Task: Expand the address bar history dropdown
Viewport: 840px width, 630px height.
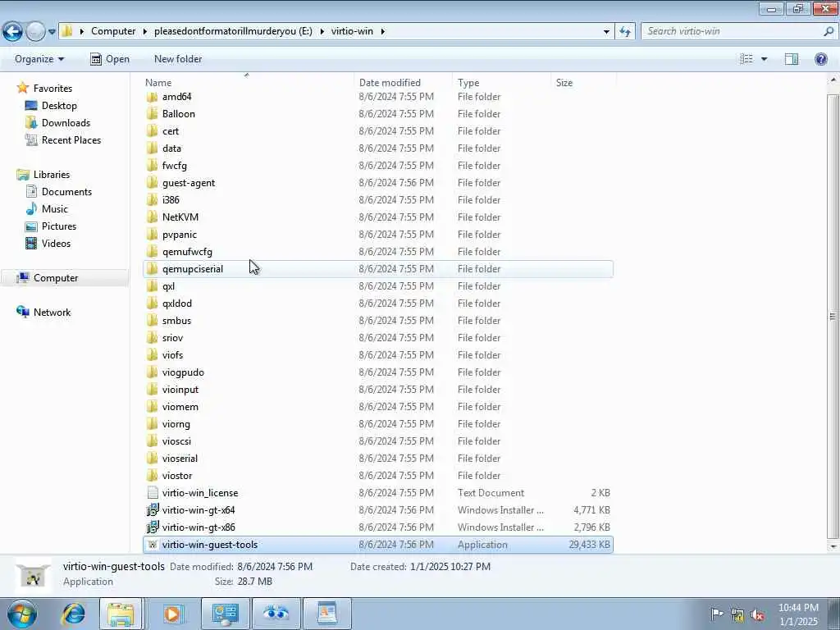Action: tap(606, 31)
